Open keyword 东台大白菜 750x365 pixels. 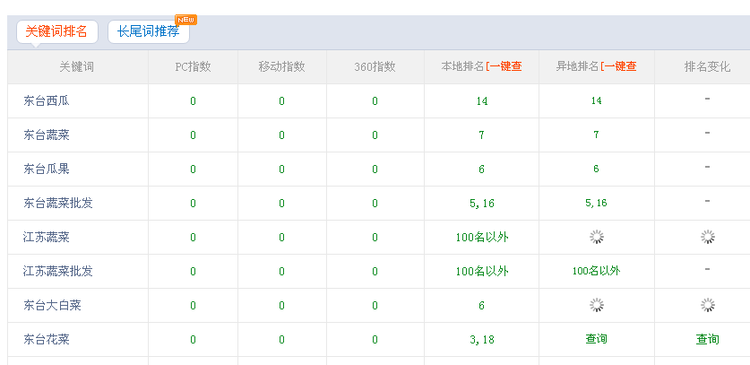[52, 305]
